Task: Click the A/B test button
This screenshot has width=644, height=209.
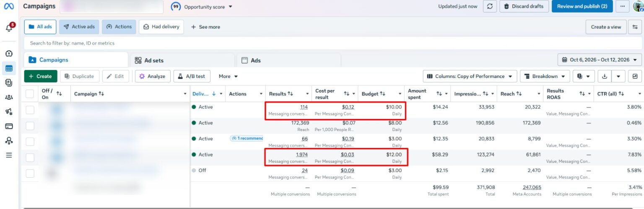Action: coord(192,76)
